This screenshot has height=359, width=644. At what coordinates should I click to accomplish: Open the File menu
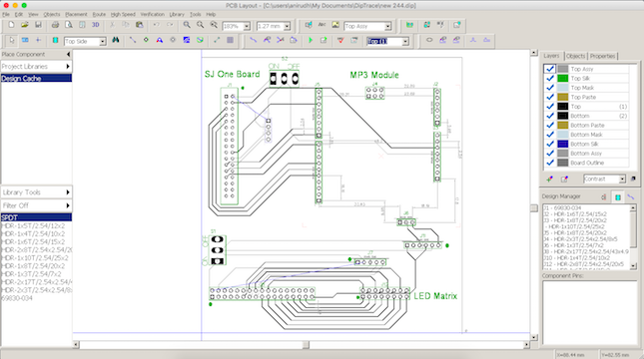point(6,14)
